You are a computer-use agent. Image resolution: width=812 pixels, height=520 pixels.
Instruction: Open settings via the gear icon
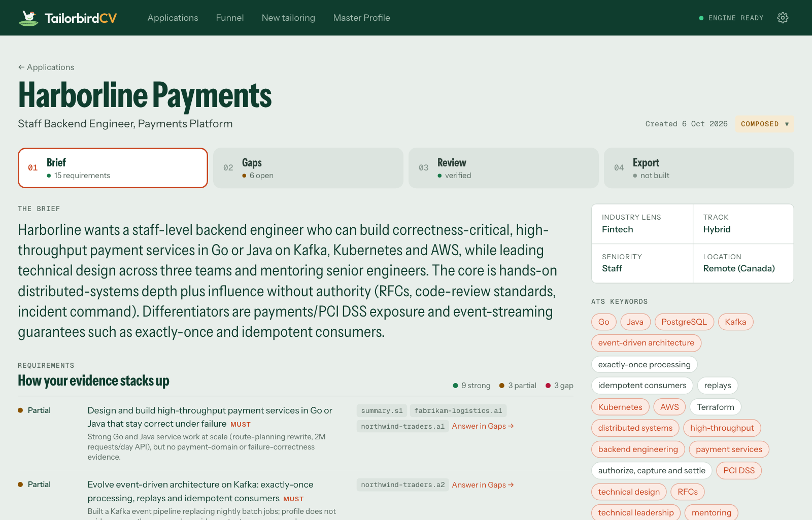[x=783, y=18]
